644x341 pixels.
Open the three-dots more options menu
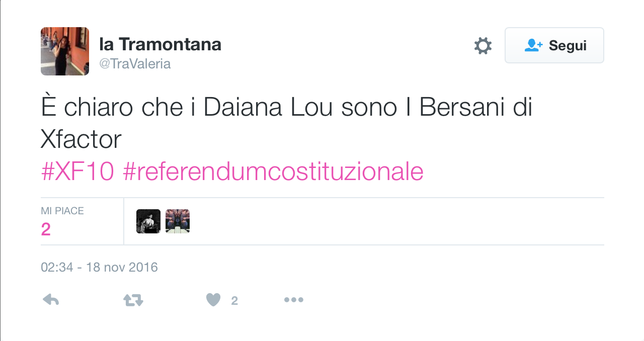point(293,300)
